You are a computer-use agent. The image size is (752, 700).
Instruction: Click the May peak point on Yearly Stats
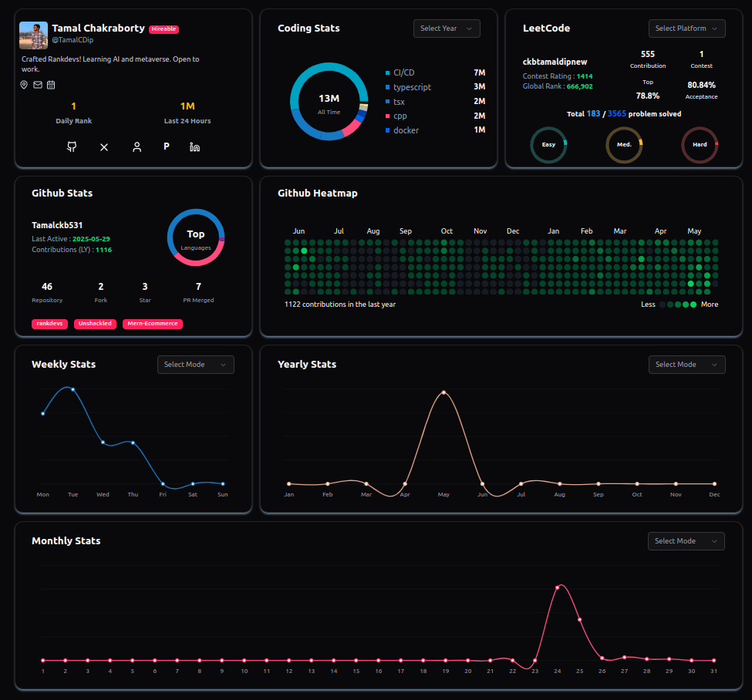(x=443, y=392)
